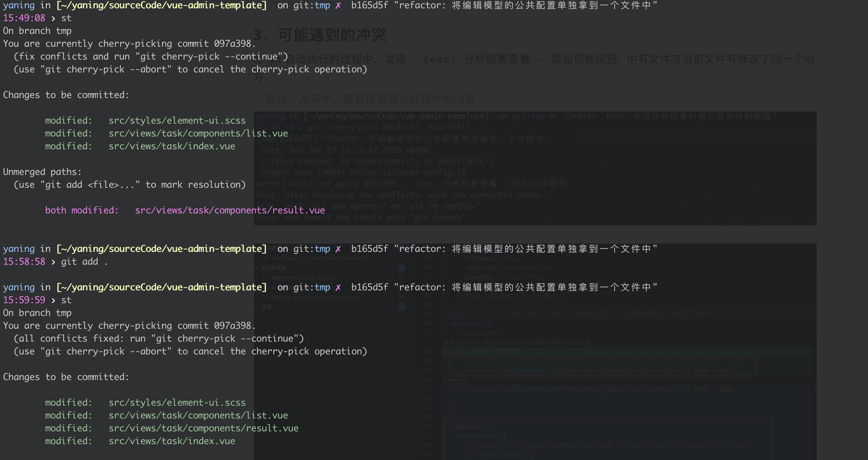Click the "st" command after 15:59:59
The image size is (868, 460).
click(66, 300)
